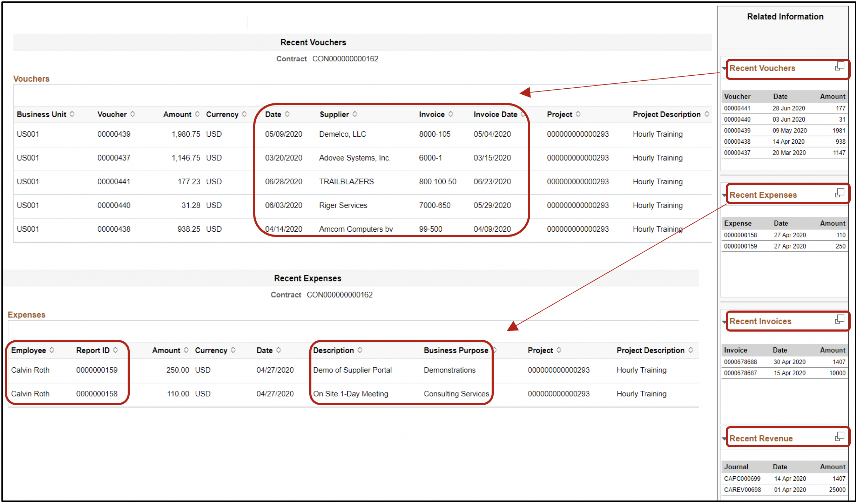The height and width of the screenshot is (504, 857).
Task: Collapse the Recent Expenses section
Action: pos(724,195)
